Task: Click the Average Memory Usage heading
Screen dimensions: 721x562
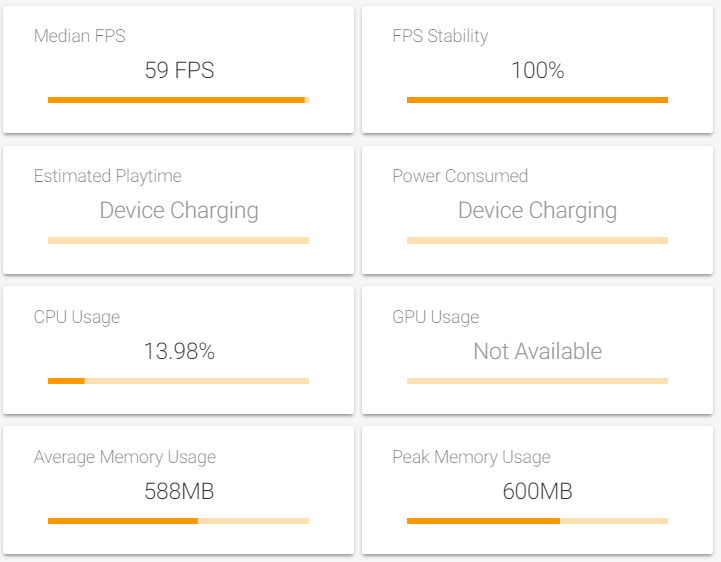Action: click(x=125, y=458)
